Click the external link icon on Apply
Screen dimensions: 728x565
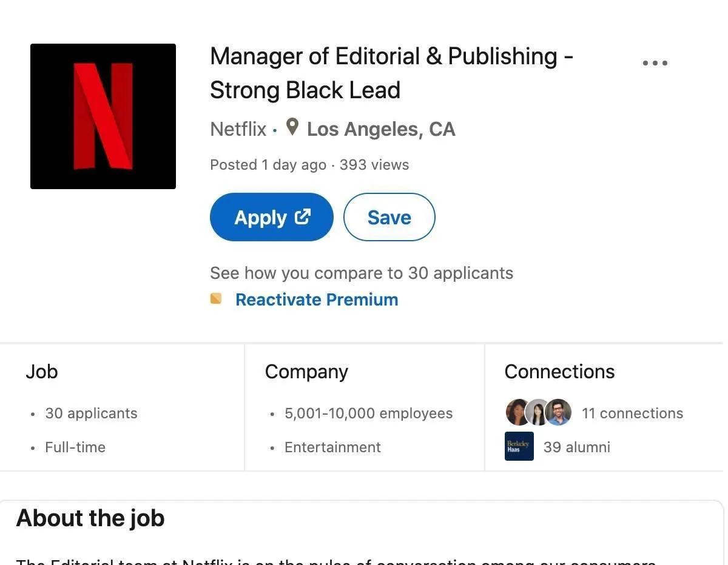point(303,216)
